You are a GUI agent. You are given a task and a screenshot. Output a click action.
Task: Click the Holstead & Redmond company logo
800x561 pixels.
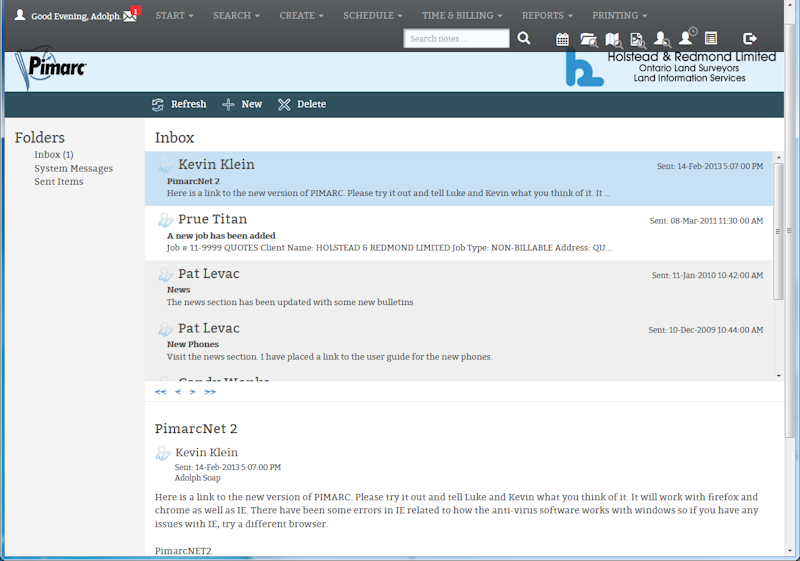(x=671, y=68)
